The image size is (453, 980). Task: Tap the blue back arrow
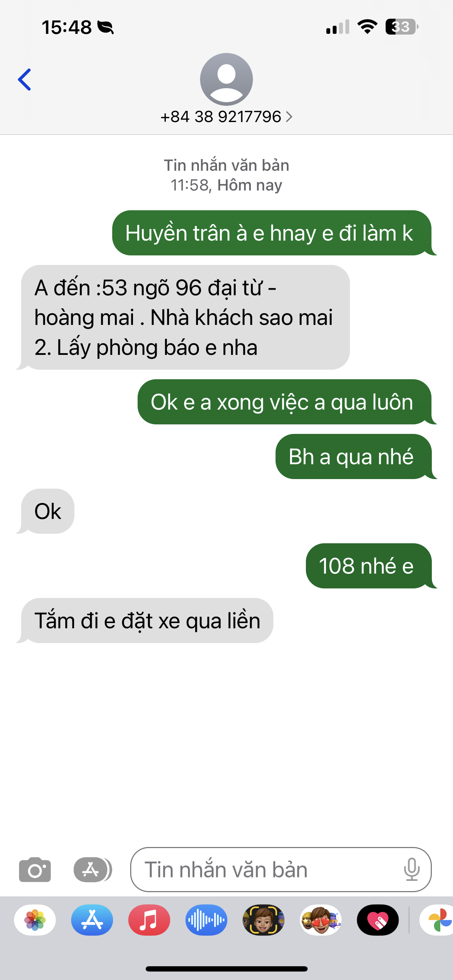tap(24, 79)
